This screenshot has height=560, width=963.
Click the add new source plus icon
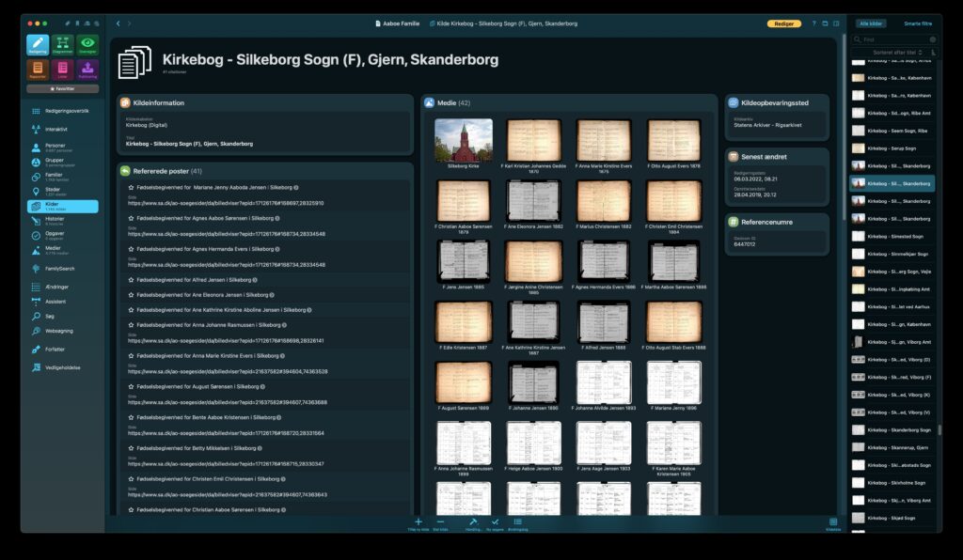point(418,522)
